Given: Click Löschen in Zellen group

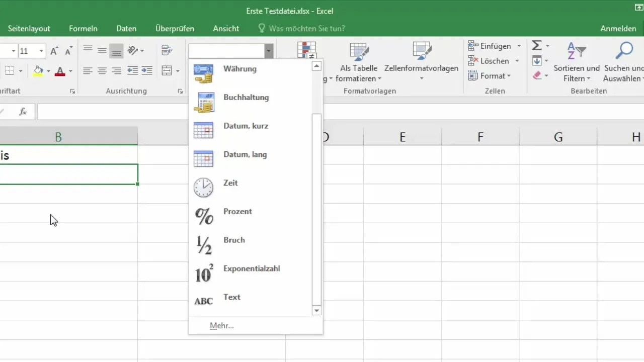Looking at the screenshot, I should coord(489,61).
